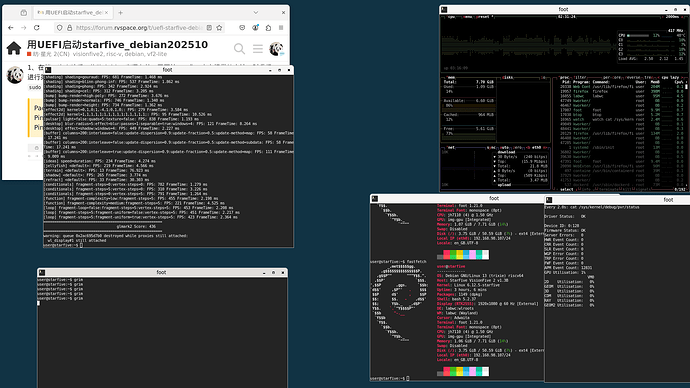
Task: Click the Save to Pocket icon
Action: tap(242, 28)
